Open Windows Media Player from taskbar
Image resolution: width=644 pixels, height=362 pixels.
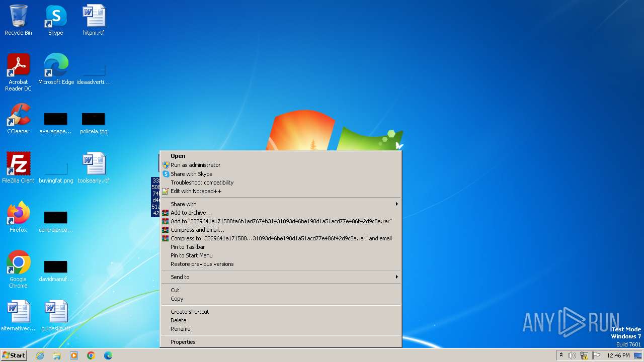(74, 355)
